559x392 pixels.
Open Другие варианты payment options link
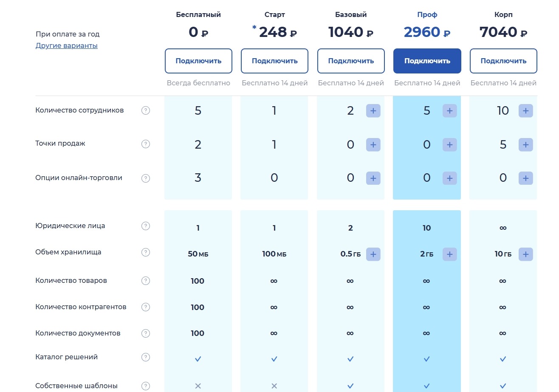point(67,46)
